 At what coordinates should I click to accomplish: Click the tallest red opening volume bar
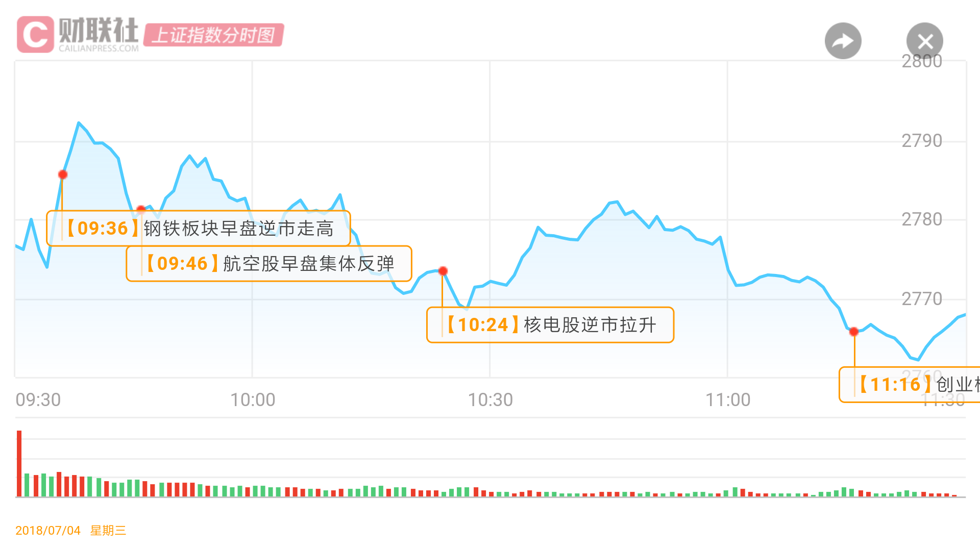pos(19,463)
